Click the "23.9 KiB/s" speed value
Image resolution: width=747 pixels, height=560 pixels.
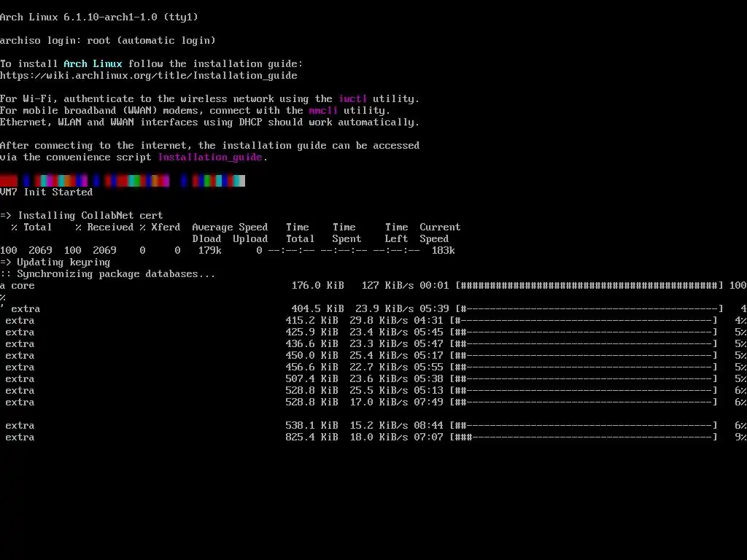[x=385, y=309]
